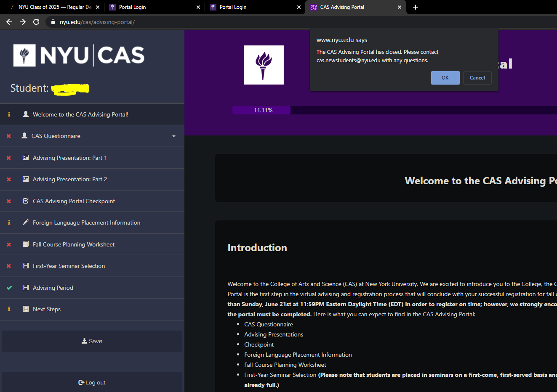The width and height of the screenshot is (557, 392).
Task: Click the "Checkpoint" bullet in the introduction
Action: (x=259, y=344)
